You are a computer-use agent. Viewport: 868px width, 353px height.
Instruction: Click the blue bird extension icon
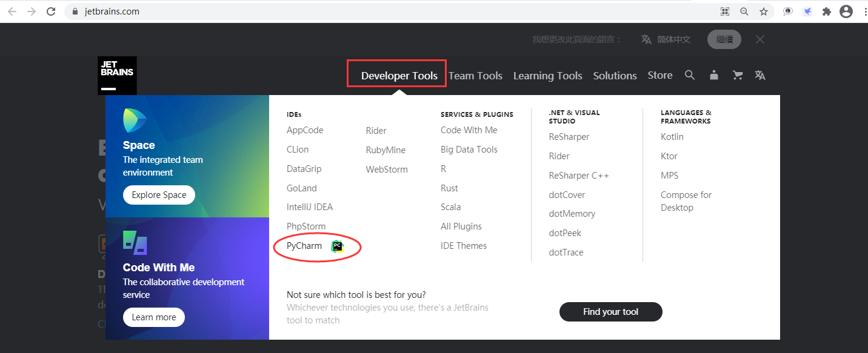[x=807, y=12]
